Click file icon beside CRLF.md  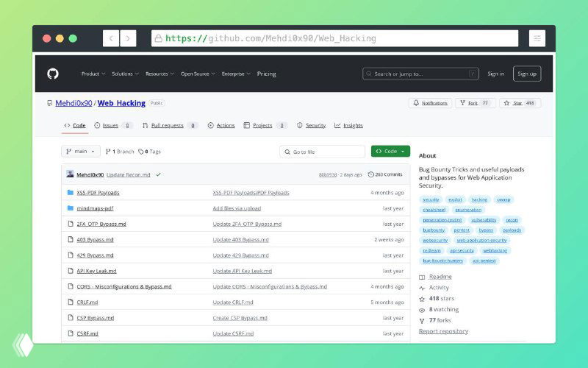point(70,302)
